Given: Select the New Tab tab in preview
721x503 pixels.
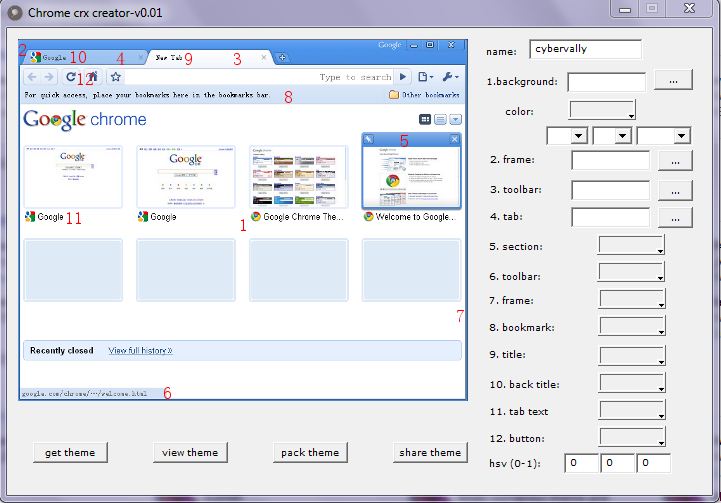Looking at the screenshot, I should click(207, 57).
